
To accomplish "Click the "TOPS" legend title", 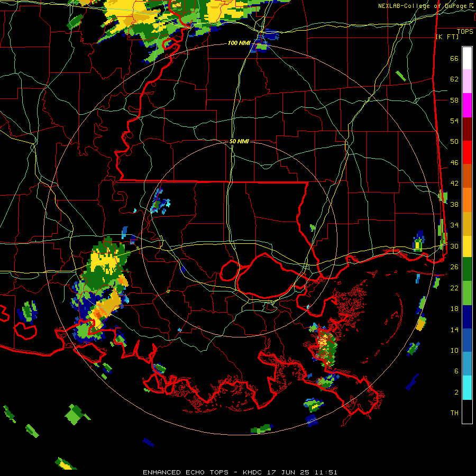I will [465, 31].
